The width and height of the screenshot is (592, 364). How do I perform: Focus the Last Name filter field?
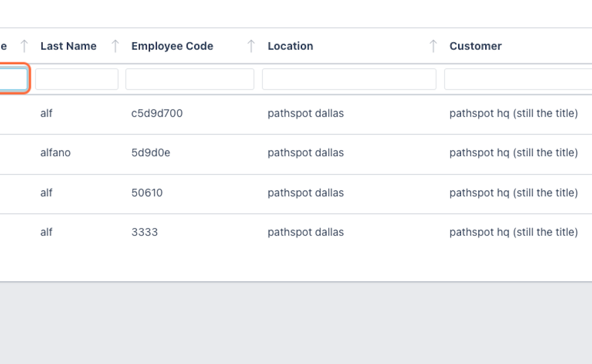76,79
